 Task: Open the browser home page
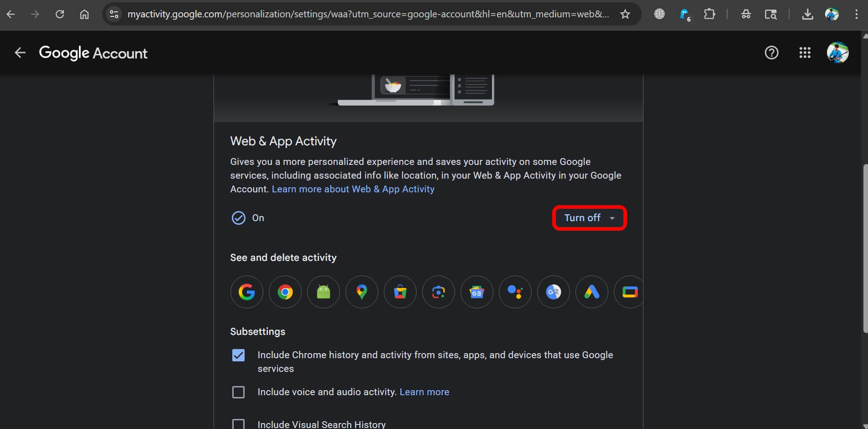point(84,14)
